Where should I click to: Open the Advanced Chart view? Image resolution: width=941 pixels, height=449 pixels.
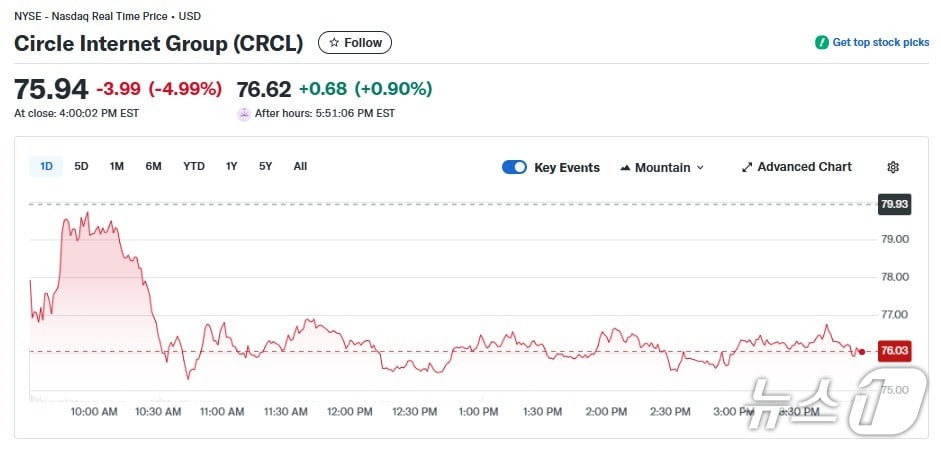(x=804, y=167)
